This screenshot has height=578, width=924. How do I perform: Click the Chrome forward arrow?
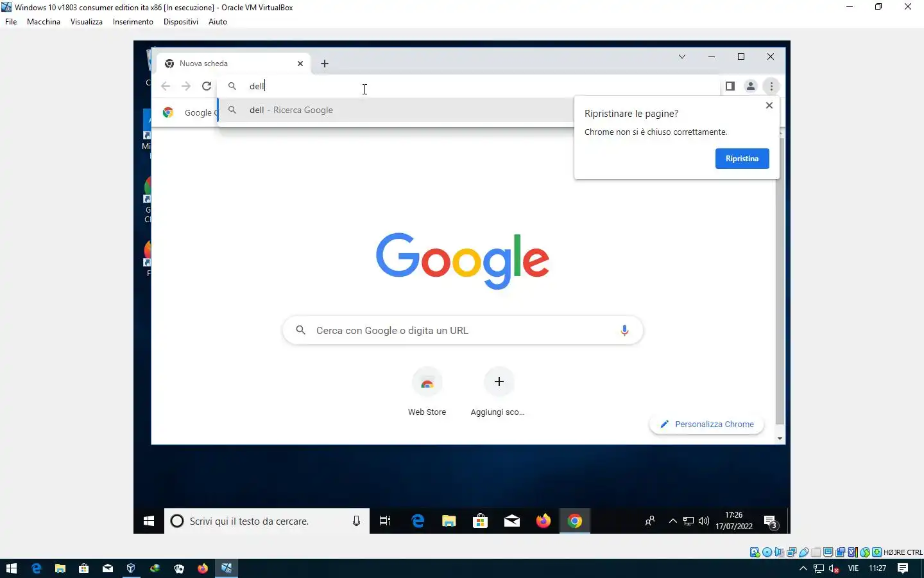pyautogui.click(x=186, y=86)
